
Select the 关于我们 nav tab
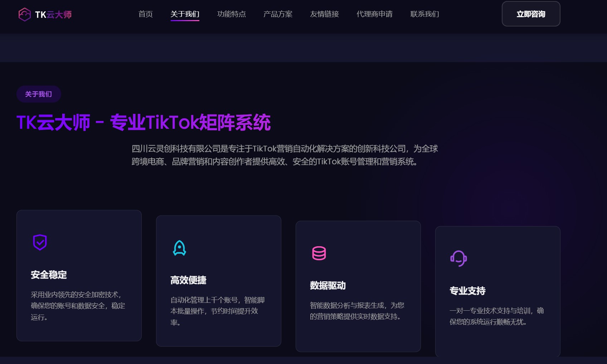(185, 14)
